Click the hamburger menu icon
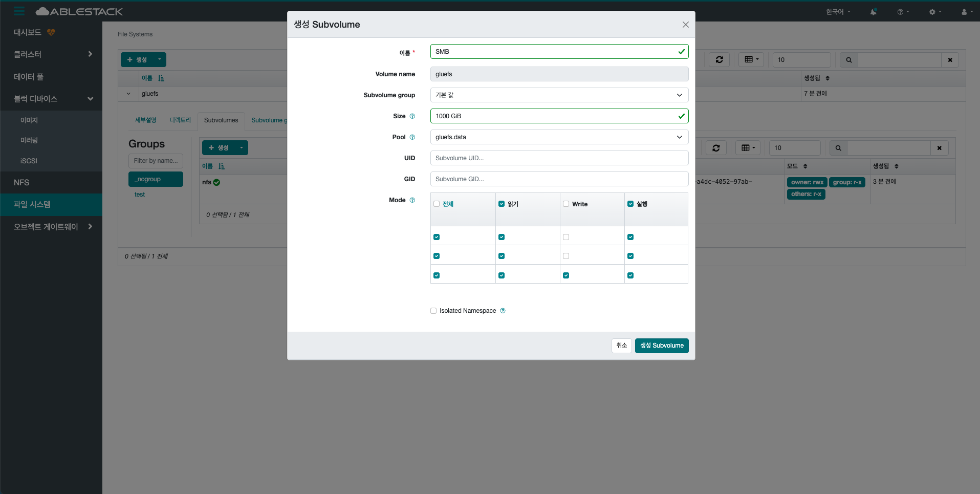Image resolution: width=980 pixels, height=494 pixels. pos(19,11)
